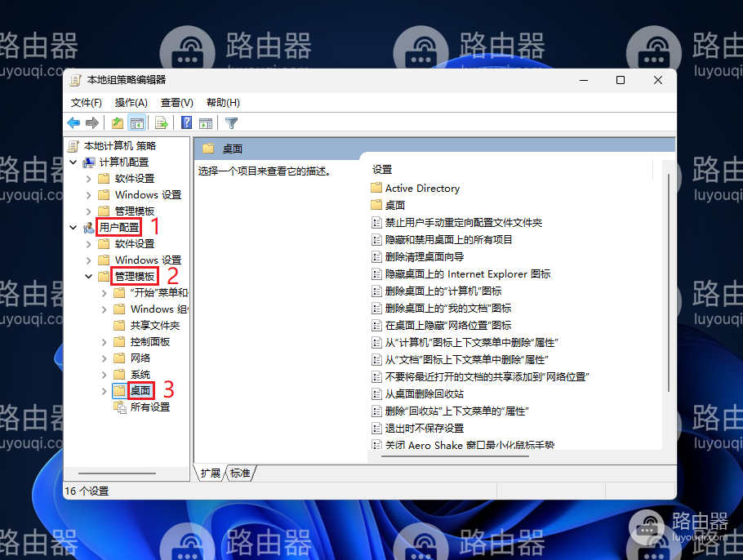The height and width of the screenshot is (560, 743).
Task: Select 删除"回收站"上下文菜单的"属性" policy
Action: coord(456,411)
